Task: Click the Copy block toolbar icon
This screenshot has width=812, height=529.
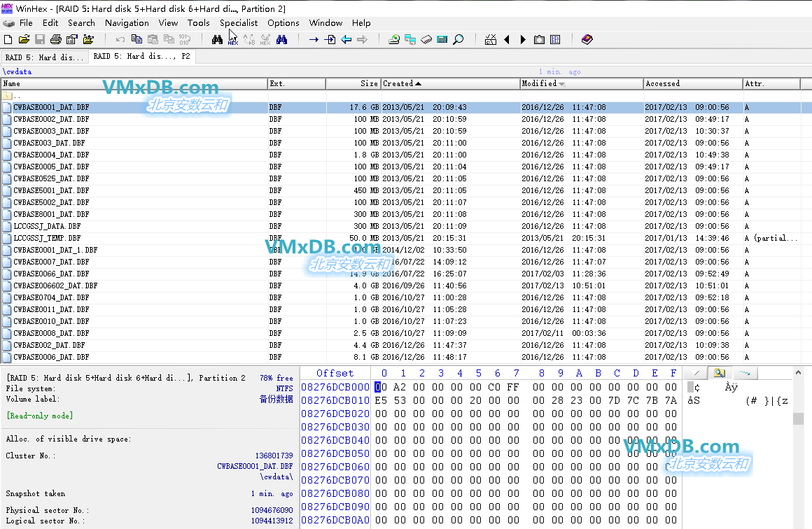Action: 136,39
